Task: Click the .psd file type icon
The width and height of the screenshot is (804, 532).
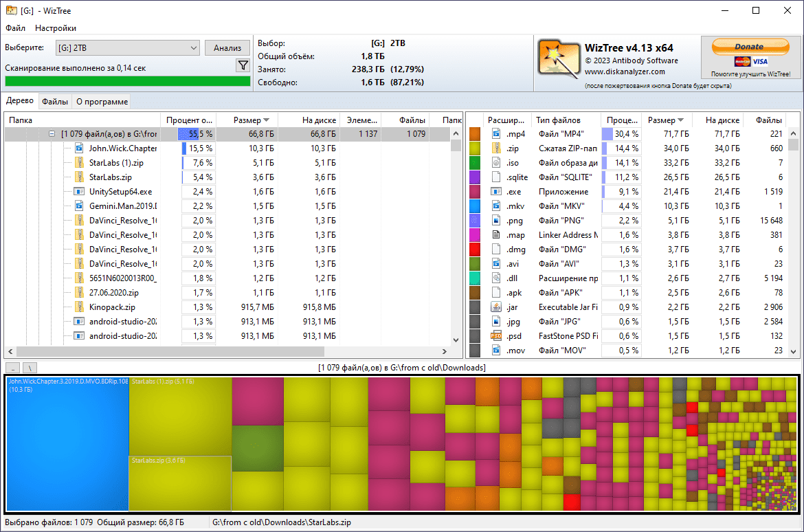Action: coord(496,336)
